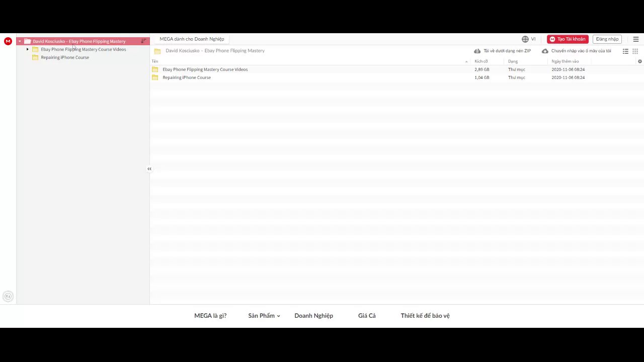This screenshot has width=644, height=362.
Task: Click the import-to-cloud-drive cloud icon
Action: coord(545,51)
